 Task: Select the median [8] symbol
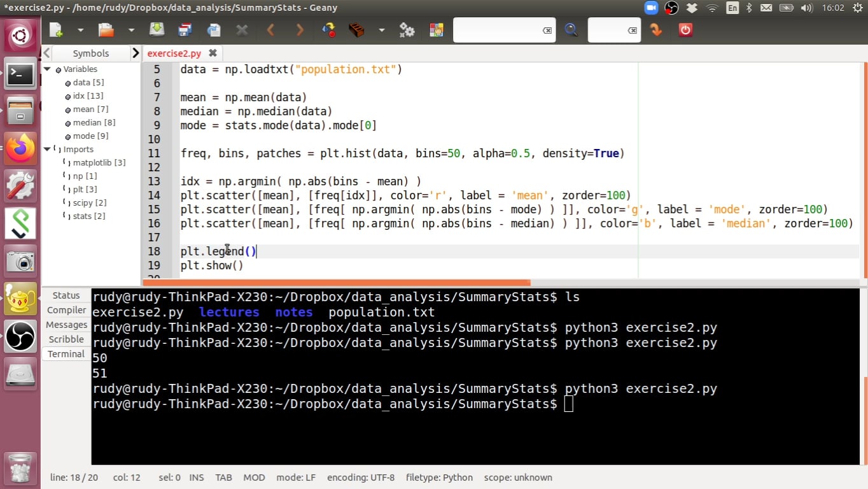coord(94,122)
